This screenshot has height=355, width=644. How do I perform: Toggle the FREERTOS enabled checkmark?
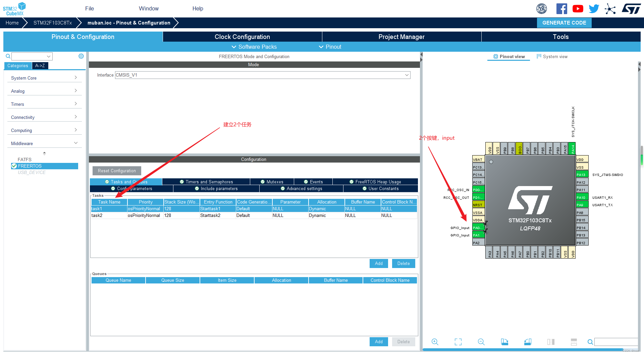pos(14,166)
